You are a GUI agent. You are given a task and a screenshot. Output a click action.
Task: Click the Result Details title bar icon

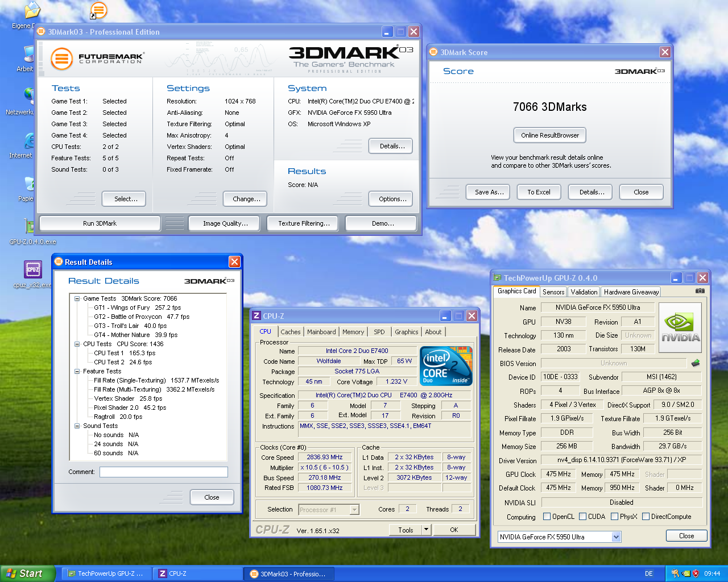58,262
